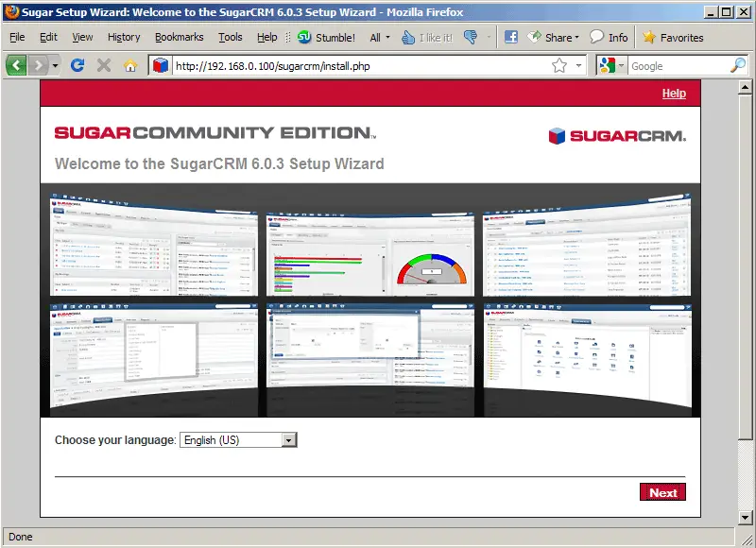
Task: Maximize the Firefox window
Action: (727, 11)
